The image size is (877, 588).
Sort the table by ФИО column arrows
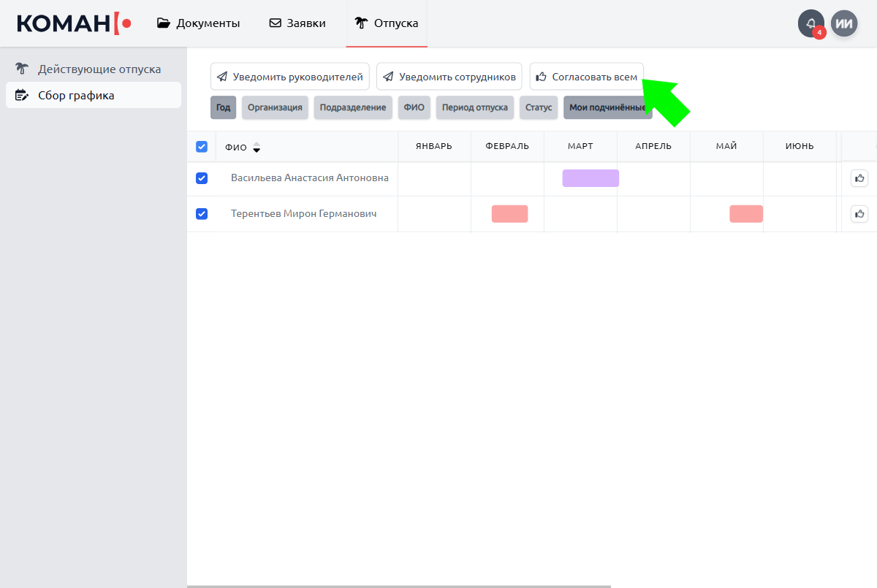[x=257, y=148]
